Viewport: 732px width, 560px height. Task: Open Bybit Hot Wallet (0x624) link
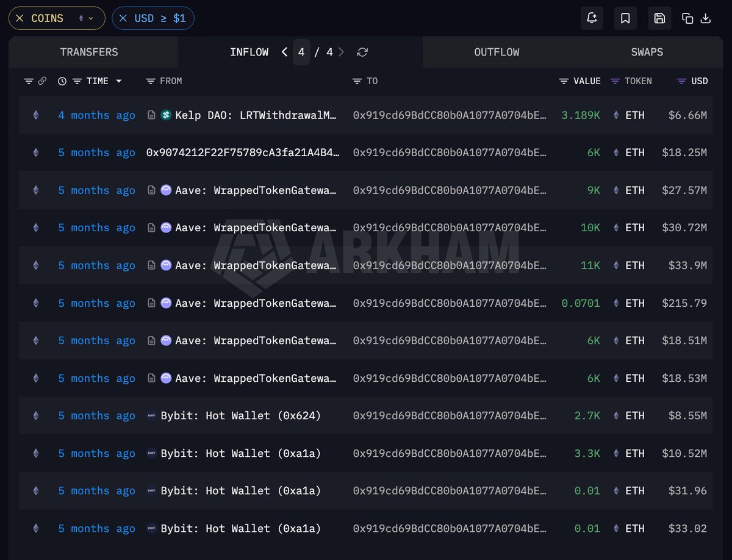coord(241,416)
